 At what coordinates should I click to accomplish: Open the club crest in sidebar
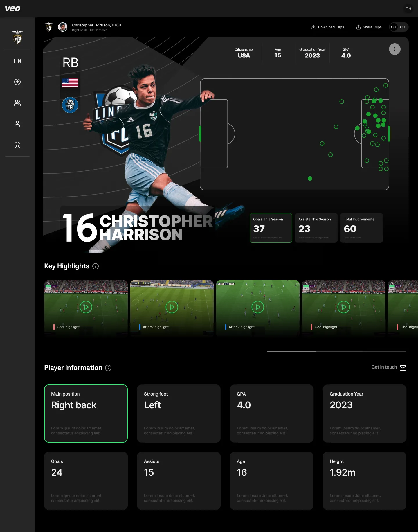[17, 37]
